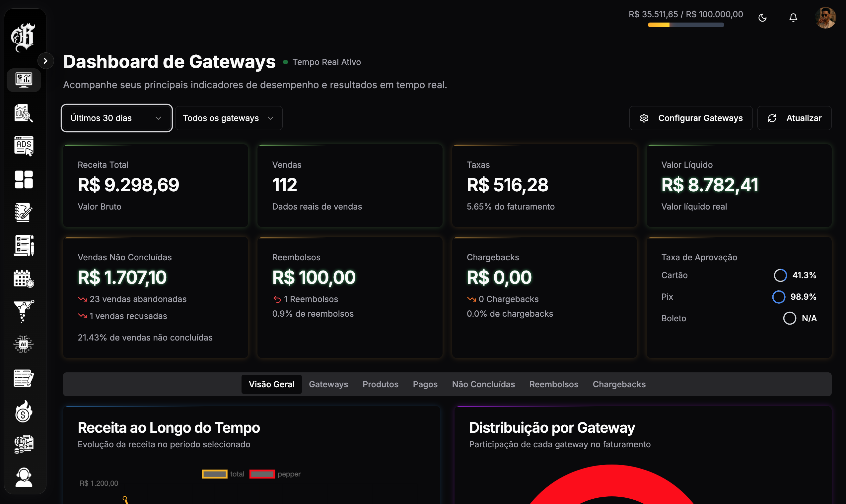The image size is (846, 504).
Task: Click the support headset icon at sidebar bottom
Action: (x=24, y=477)
